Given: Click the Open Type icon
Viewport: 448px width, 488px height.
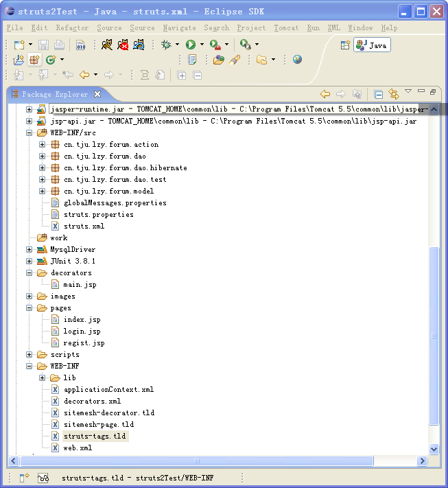Looking at the screenshot, I should coord(218,60).
